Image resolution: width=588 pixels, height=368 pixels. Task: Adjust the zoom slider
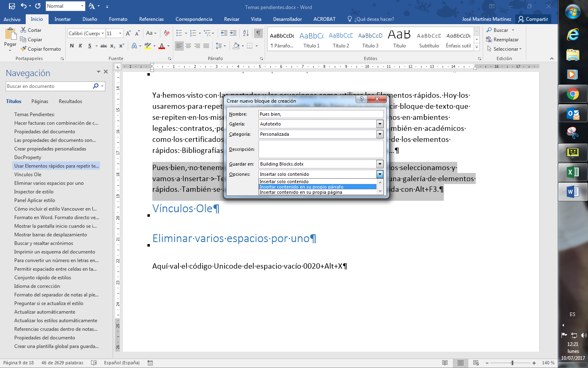coord(512,363)
